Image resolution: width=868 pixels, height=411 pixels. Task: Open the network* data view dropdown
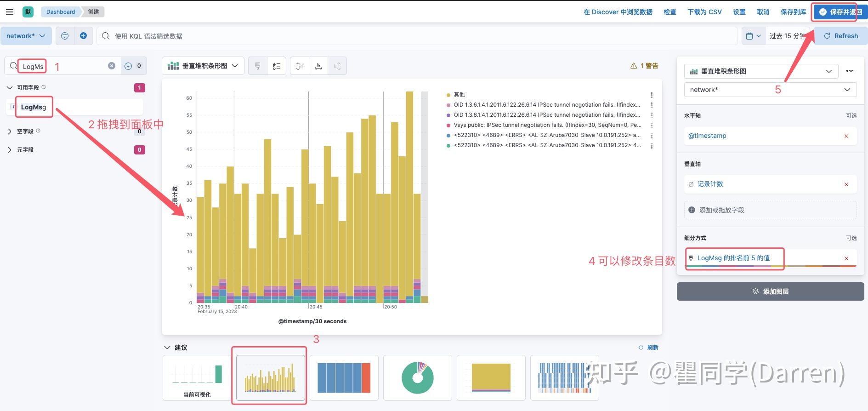tap(26, 36)
